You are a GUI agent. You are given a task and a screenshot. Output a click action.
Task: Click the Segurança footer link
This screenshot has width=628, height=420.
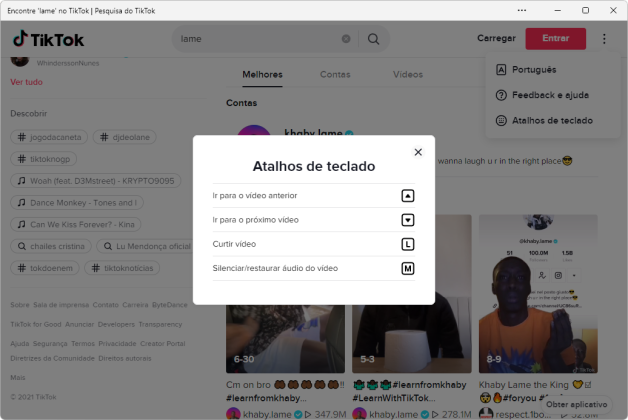50,344
